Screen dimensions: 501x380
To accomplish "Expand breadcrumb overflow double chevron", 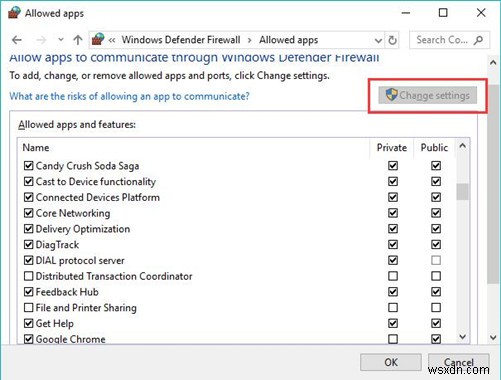I will coord(112,40).
